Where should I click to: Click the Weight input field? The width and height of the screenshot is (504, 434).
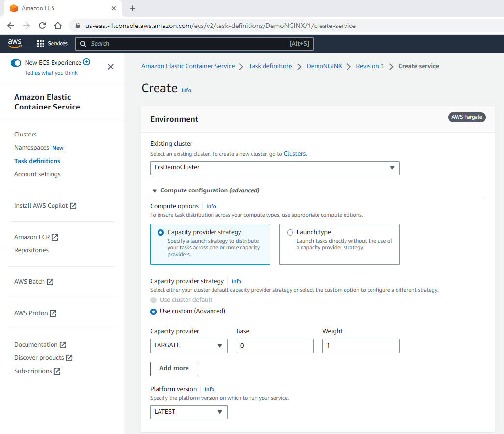tap(361, 346)
